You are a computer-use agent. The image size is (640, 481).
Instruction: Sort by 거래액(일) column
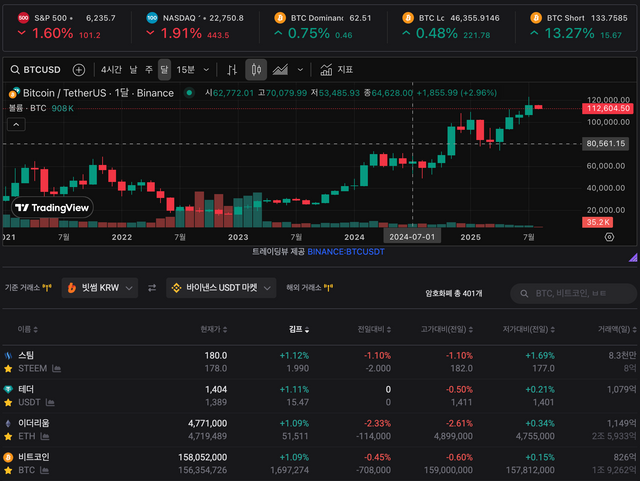click(617, 330)
